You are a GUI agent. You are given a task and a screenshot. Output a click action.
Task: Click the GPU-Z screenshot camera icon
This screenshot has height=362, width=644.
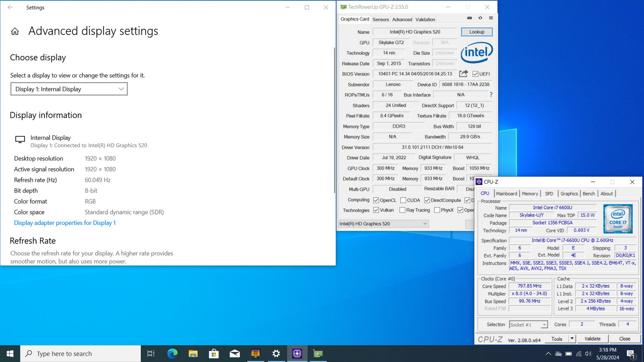tap(469, 18)
